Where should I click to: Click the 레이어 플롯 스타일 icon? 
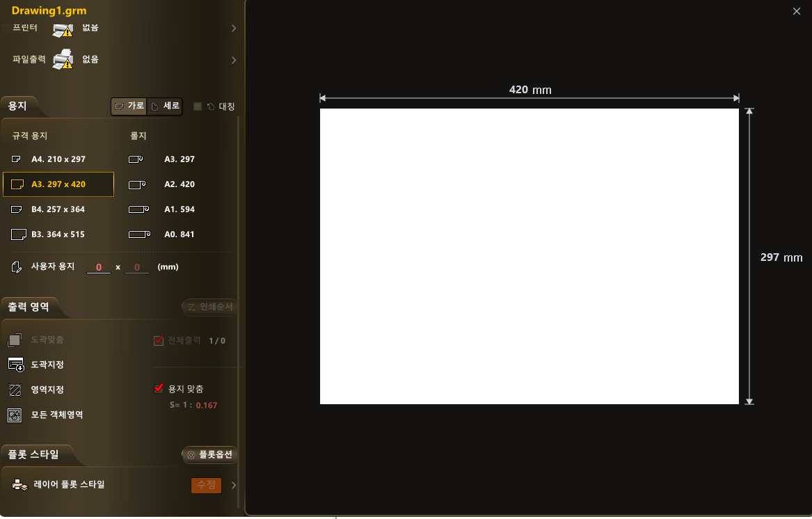[19, 485]
